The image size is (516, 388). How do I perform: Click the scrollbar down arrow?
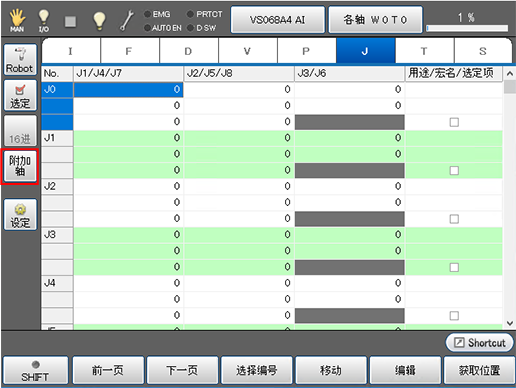510,323
